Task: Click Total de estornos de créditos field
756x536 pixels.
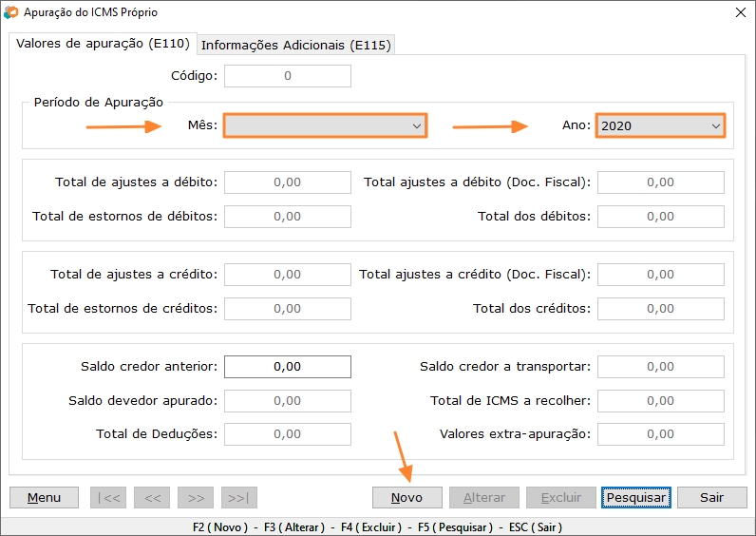Action: click(288, 309)
